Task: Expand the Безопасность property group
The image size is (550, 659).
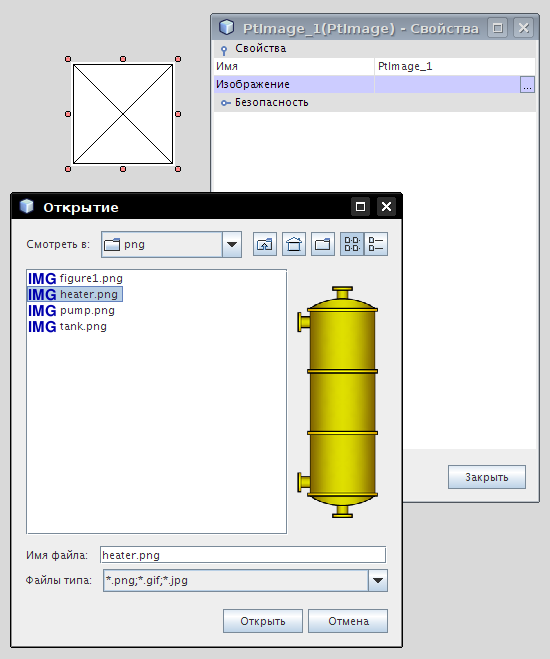Action: coord(226,103)
